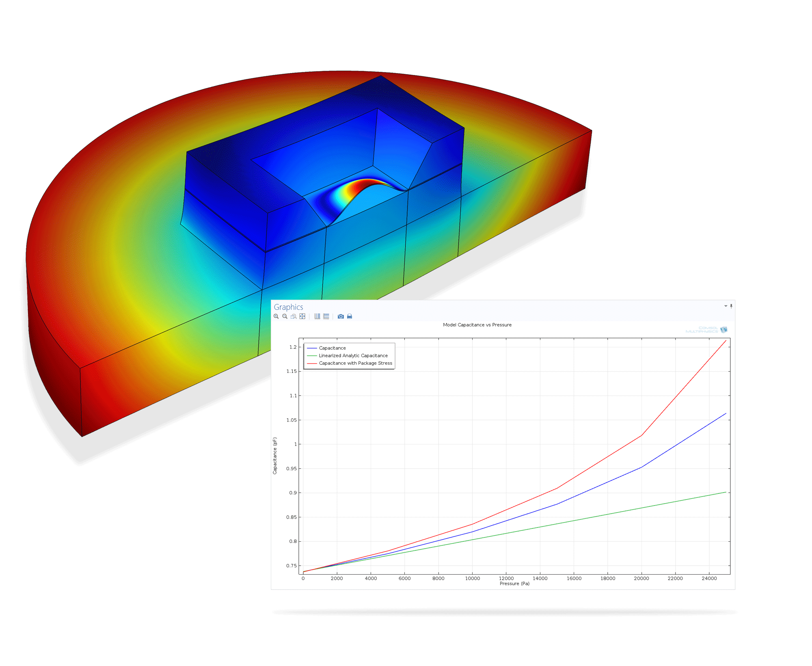Open the Graphics window dropdown arrow
Screen dimensions: 812x666
pyautogui.click(x=726, y=306)
